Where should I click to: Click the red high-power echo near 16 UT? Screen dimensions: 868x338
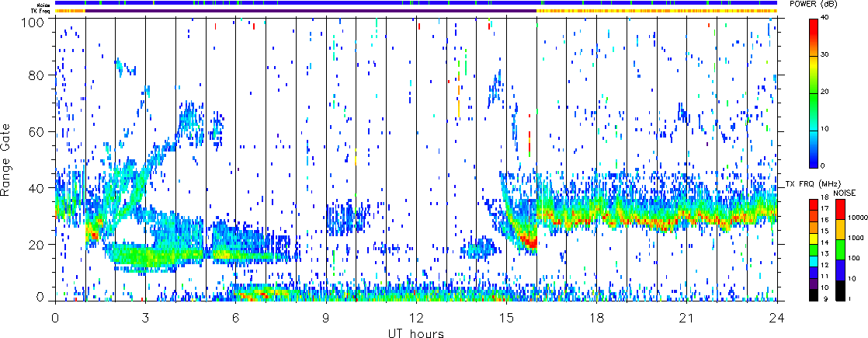531,242
